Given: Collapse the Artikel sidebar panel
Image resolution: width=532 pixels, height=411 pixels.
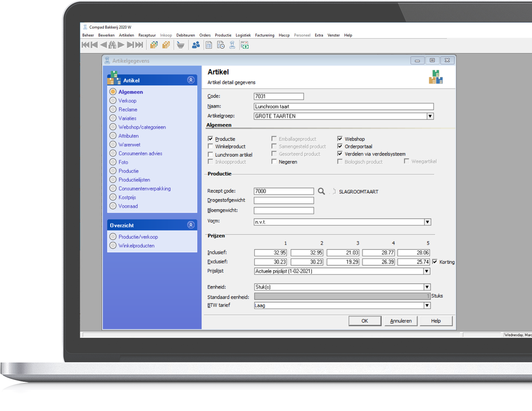Looking at the screenshot, I should point(191,80).
